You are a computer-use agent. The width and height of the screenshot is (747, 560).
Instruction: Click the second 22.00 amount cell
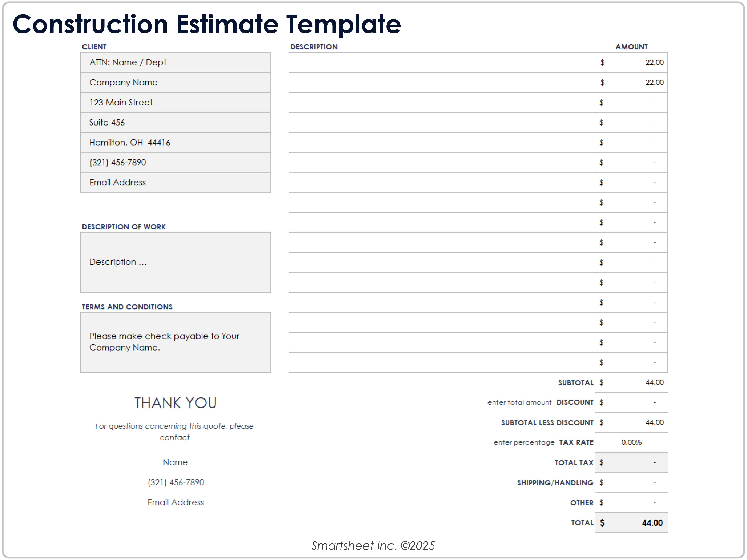click(631, 82)
